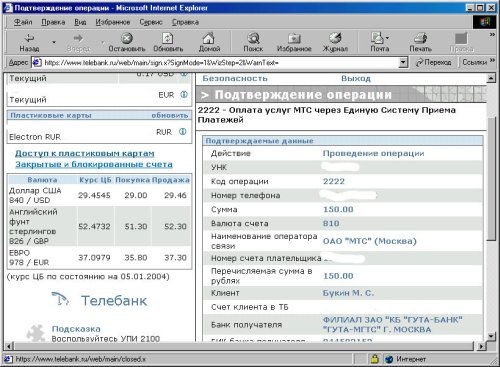500x367 pixels.
Task: Click the status bar page icon
Action: pos(8,359)
